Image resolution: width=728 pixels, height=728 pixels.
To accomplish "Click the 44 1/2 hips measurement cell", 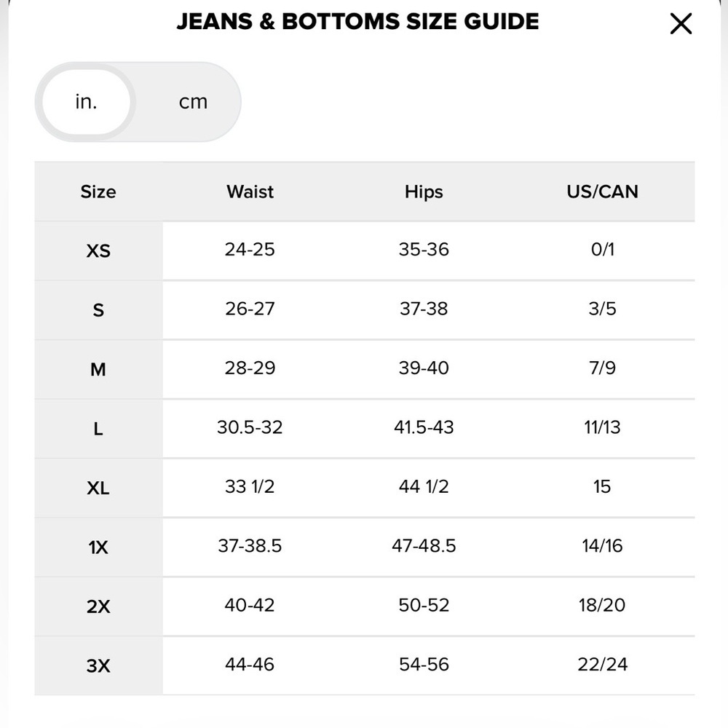I will pos(424,486).
